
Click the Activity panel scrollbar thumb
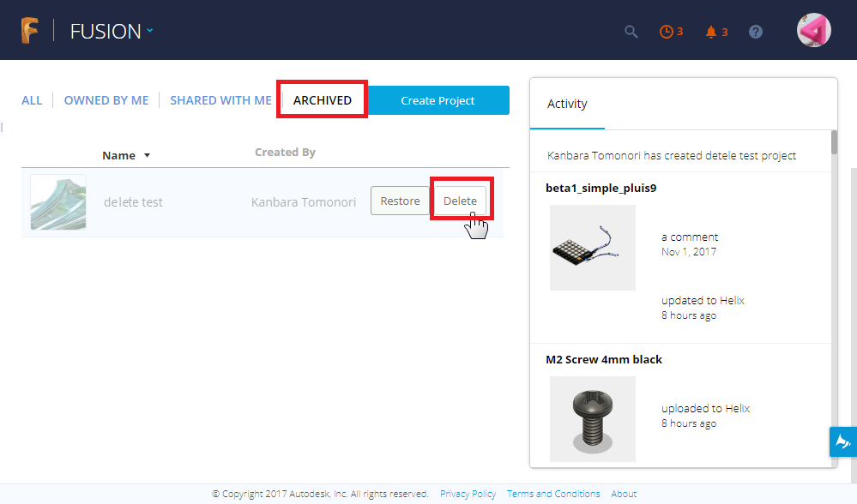pyautogui.click(x=834, y=142)
